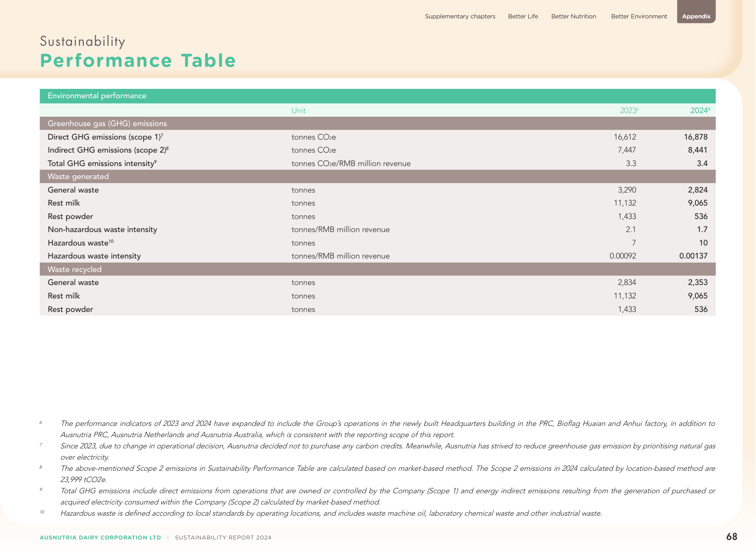This screenshot has width=756, height=557.
Task: Select the 2023 value 7,447
Action: click(x=627, y=150)
